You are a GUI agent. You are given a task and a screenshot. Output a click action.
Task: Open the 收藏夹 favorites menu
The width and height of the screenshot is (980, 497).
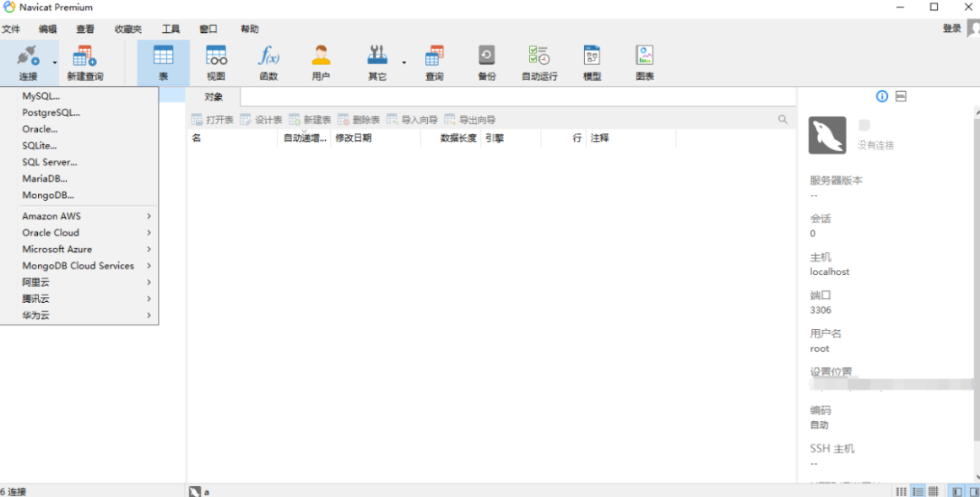pos(128,30)
